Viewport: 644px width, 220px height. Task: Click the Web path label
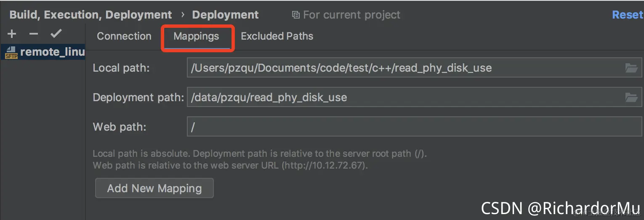coord(120,127)
